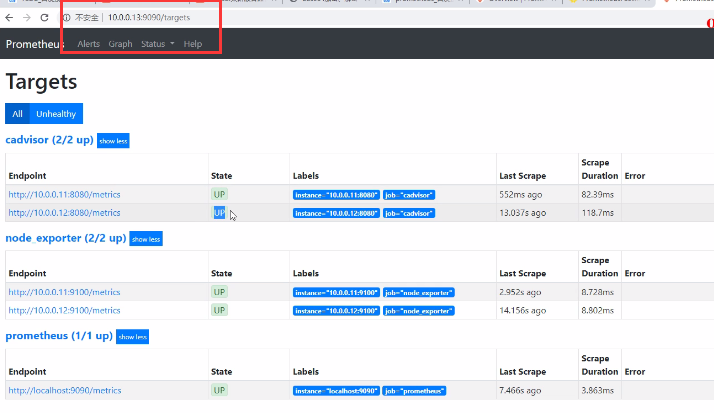This screenshot has width=714, height=413.
Task: Click the job="prometheus" label
Action: pyautogui.click(x=414, y=391)
